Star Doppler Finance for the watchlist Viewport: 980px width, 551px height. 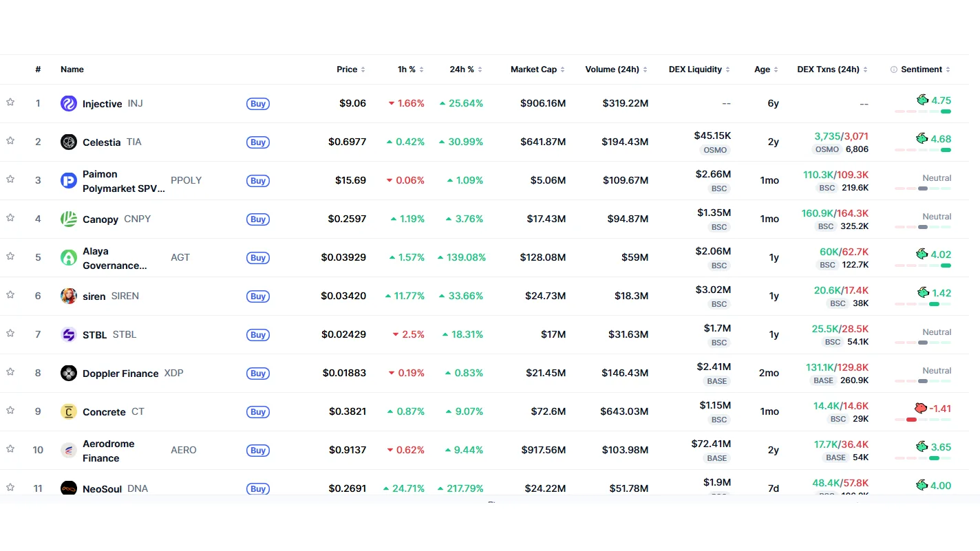click(10, 371)
